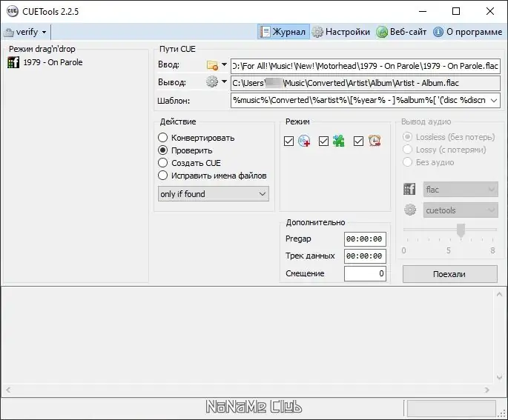Select Исправить имена файлов action
Screen dimensions: 508x420
[212, 176]
